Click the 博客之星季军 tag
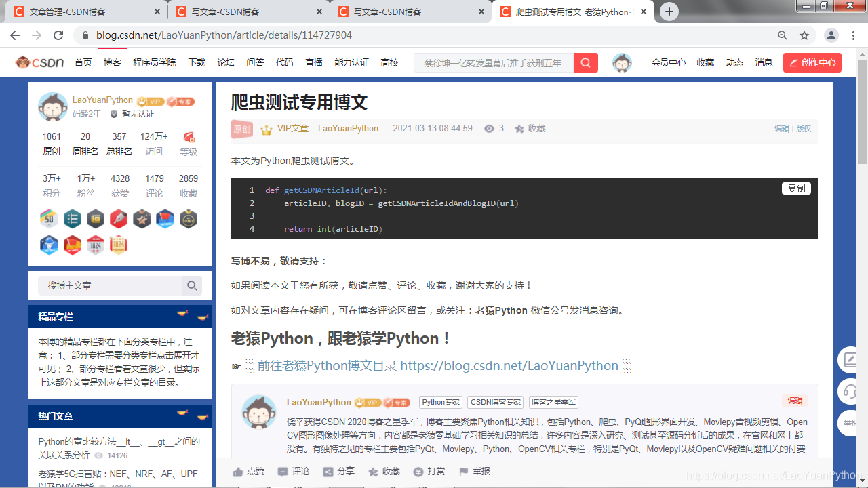 pos(553,402)
